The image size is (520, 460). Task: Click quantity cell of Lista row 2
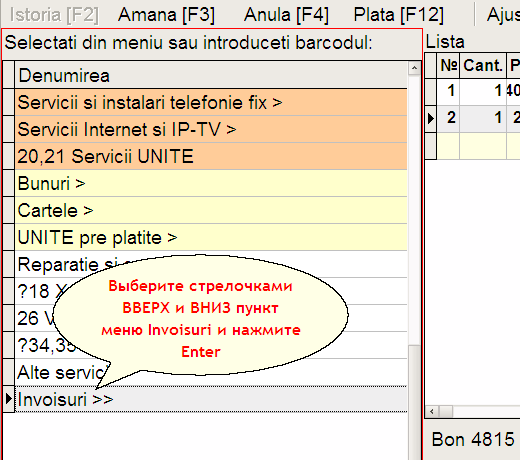tap(483, 119)
